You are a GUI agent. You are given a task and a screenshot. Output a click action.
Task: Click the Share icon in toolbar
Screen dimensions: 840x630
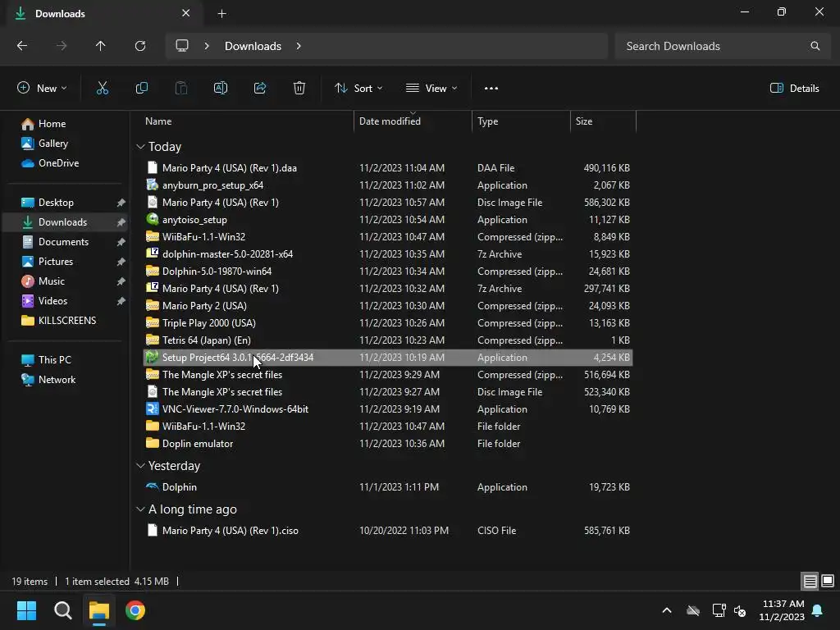[260, 89]
